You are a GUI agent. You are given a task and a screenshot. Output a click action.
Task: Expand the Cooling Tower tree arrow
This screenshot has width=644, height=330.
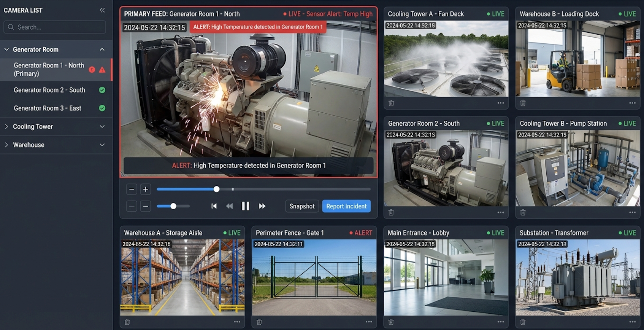pyautogui.click(x=6, y=126)
